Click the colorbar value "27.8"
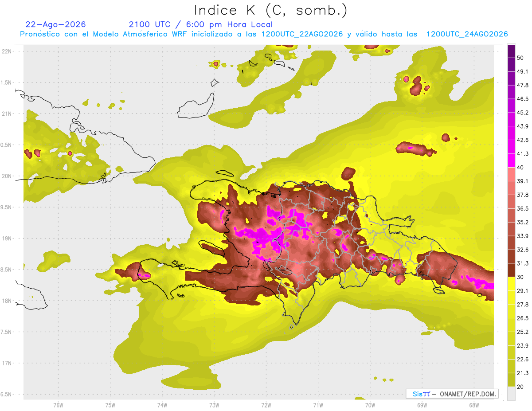The height and width of the screenshot is (411, 532). pos(523,305)
